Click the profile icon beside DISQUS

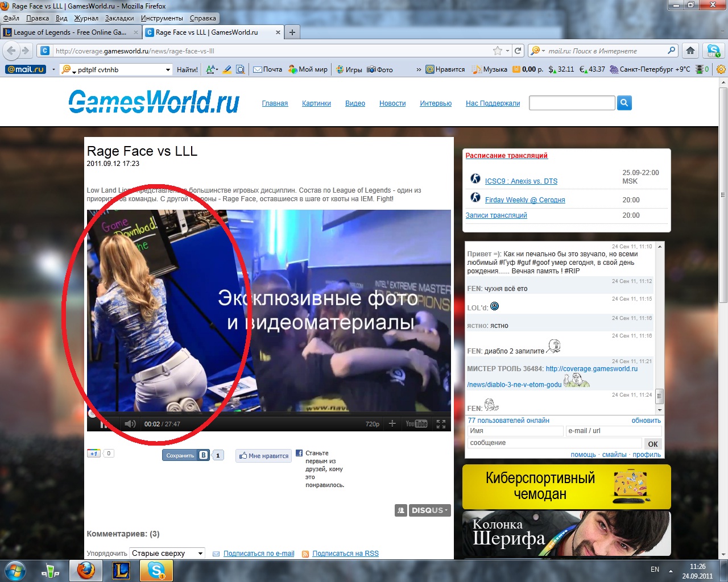pyautogui.click(x=401, y=510)
